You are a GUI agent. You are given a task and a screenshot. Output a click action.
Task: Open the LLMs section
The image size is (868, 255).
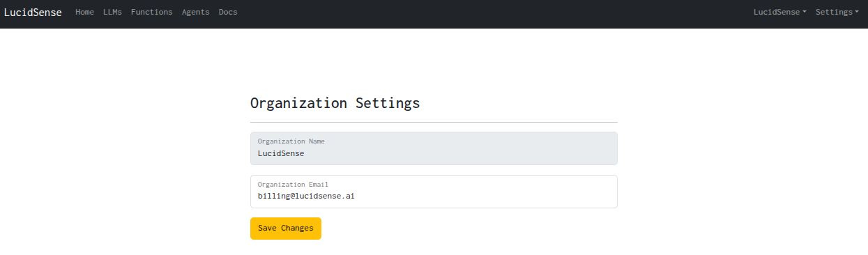[x=112, y=12]
